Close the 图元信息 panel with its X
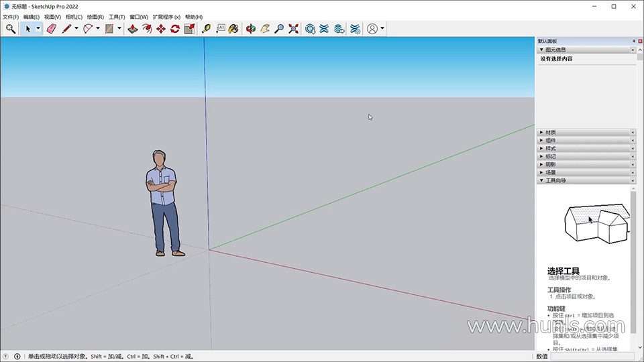The image size is (644, 362). coord(633,50)
